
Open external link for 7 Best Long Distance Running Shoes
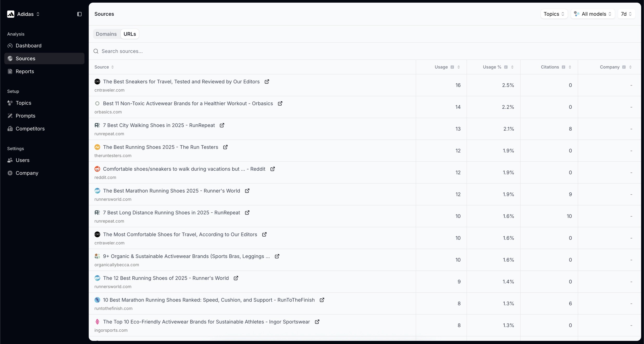[247, 213]
